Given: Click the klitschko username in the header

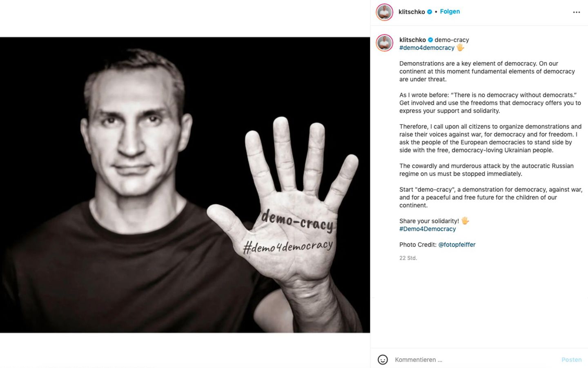Looking at the screenshot, I should 412,12.
